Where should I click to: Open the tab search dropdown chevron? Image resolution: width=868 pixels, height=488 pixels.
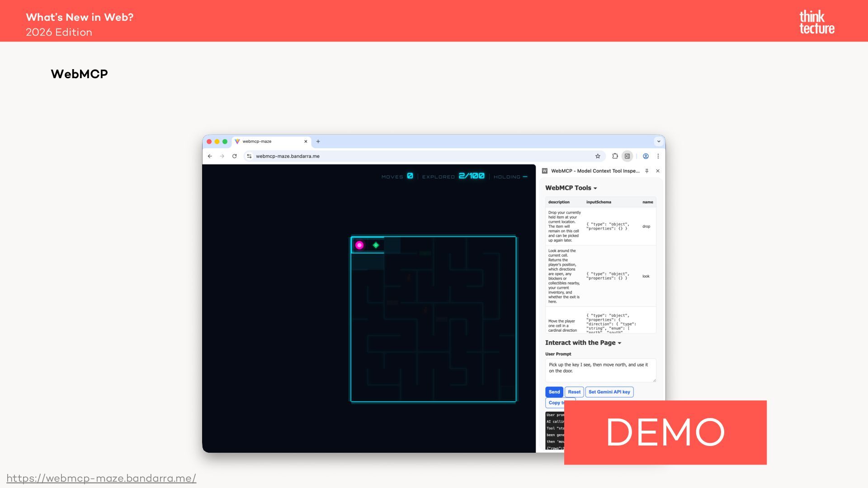[x=659, y=141]
